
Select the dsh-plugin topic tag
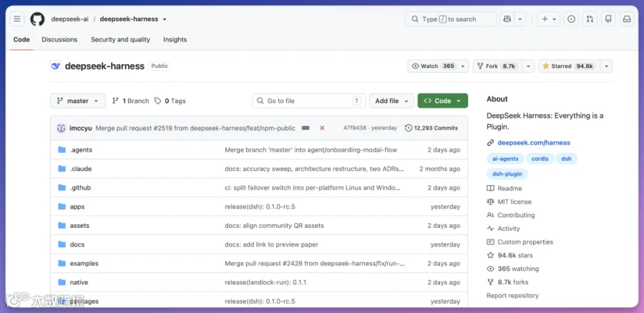point(507,174)
